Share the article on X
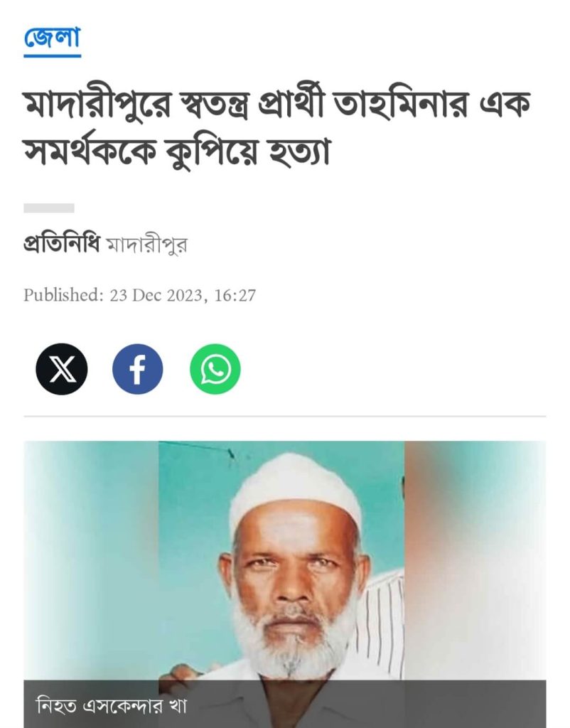Viewport: 570px width, 728px height. click(x=62, y=369)
